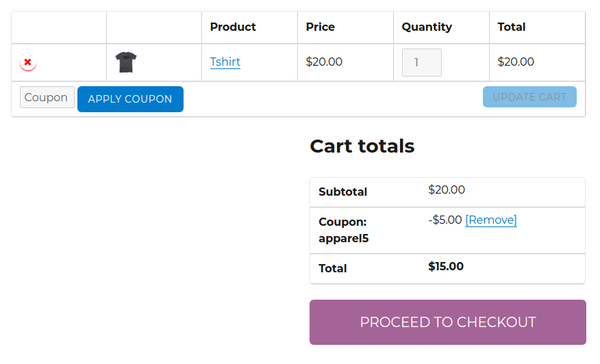Focus the quantity input box
The image size is (600, 364).
(x=421, y=63)
